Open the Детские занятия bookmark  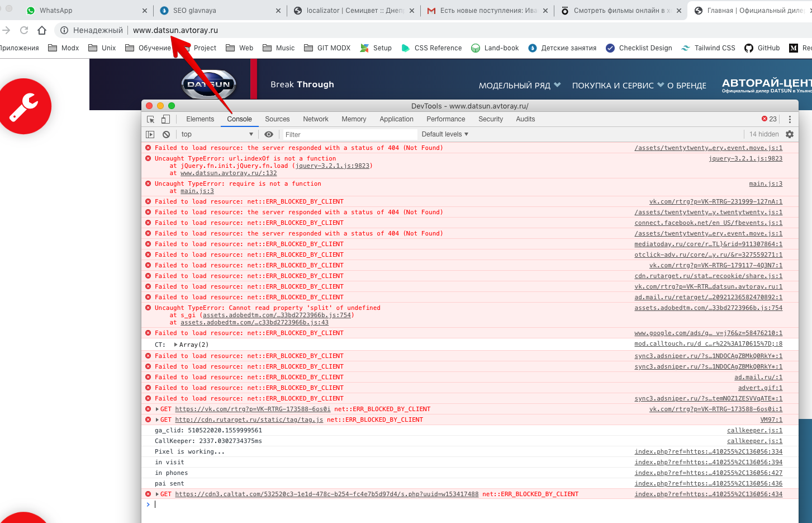click(562, 48)
